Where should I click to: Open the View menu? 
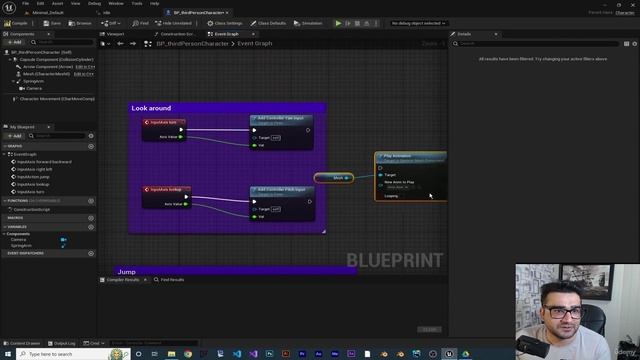(76, 3)
